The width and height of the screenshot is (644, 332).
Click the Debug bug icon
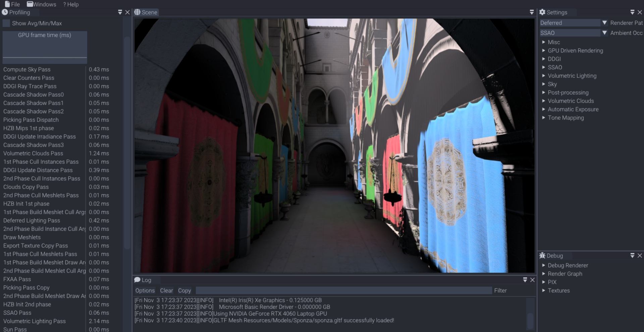click(542, 255)
